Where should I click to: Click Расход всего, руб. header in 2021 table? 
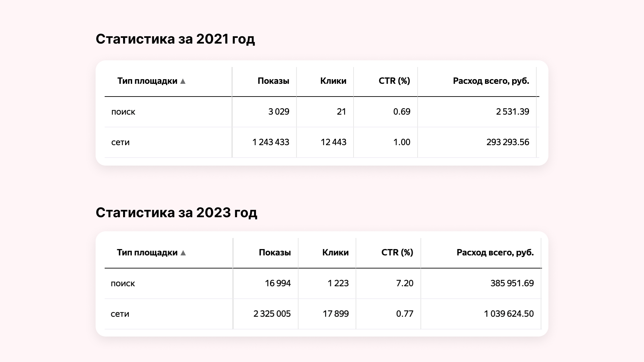pyautogui.click(x=491, y=81)
